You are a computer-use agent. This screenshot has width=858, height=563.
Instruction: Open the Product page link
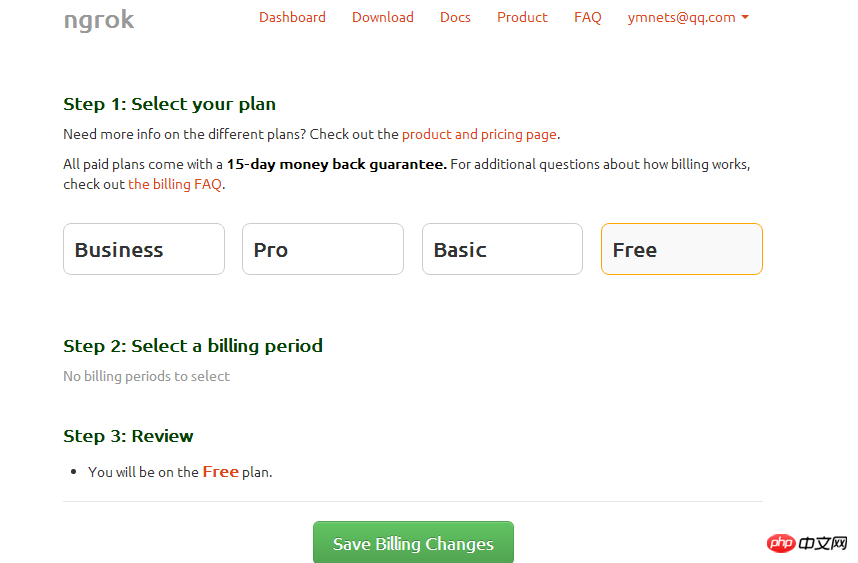click(522, 18)
